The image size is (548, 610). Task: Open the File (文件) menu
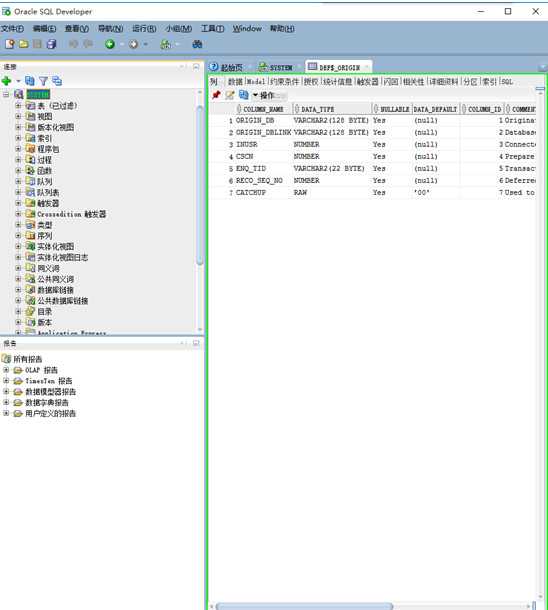pos(12,29)
